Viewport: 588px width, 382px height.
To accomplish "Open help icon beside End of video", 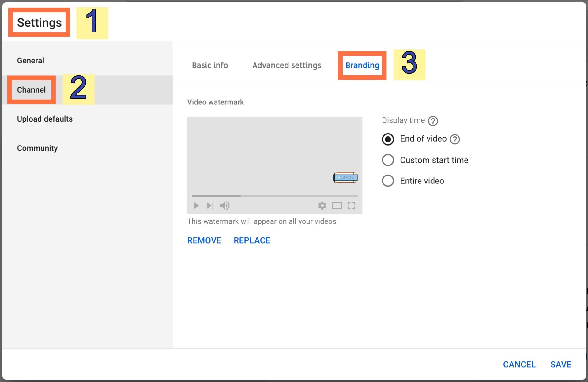I will coord(455,139).
